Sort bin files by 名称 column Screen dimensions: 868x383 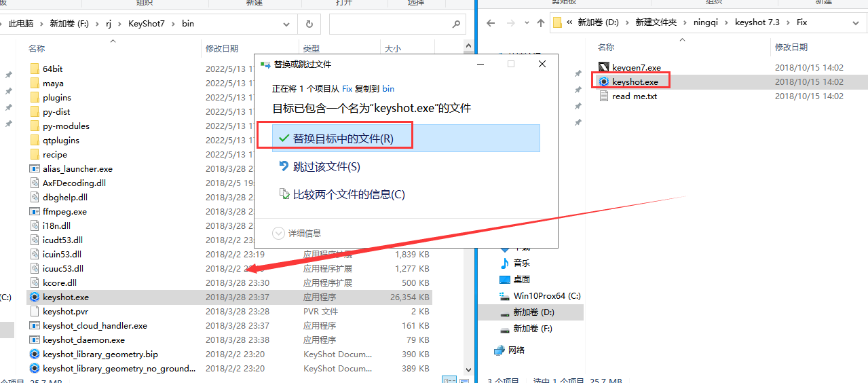pos(37,49)
